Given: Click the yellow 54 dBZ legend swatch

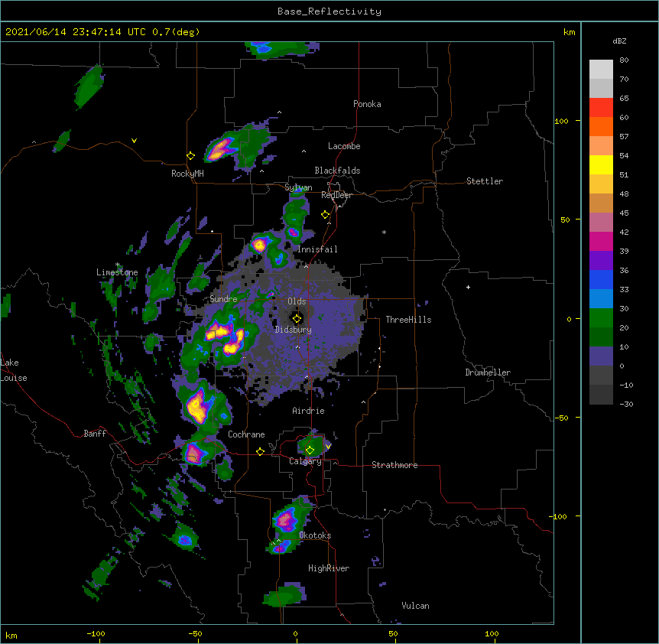Looking at the screenshot, I should [x=601, y=164].
